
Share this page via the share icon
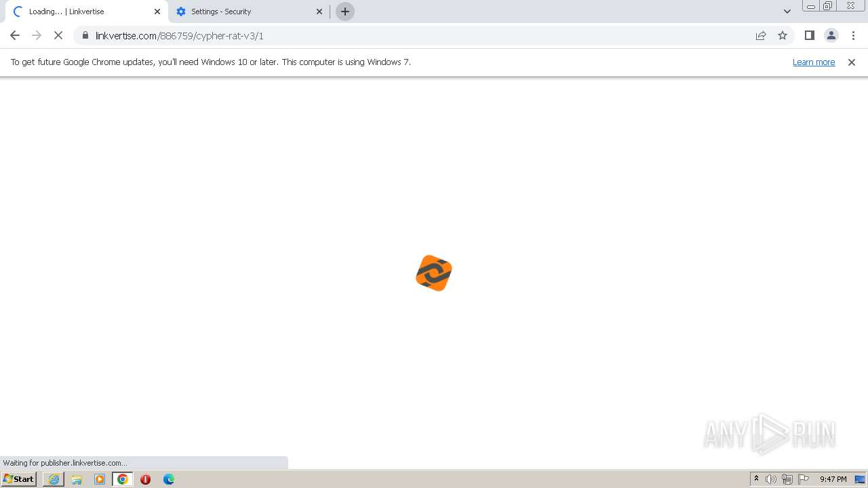[761, 35]
